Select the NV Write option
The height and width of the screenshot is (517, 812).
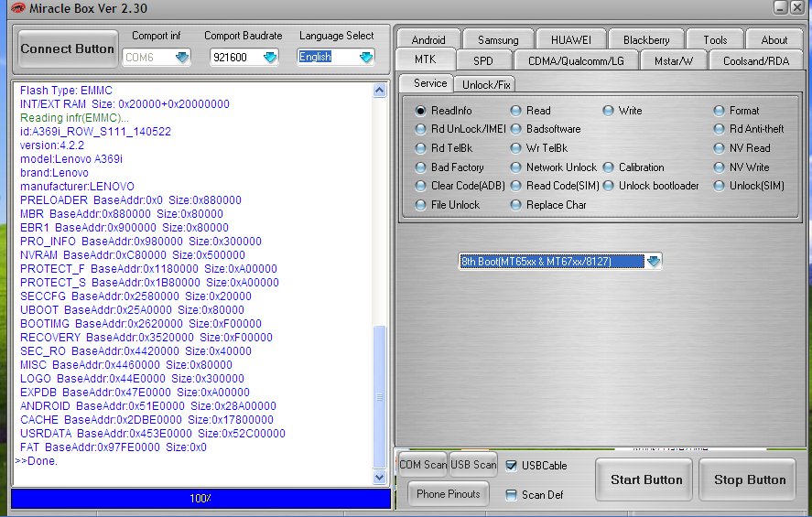pyautogui.click(x=719, y=167)
